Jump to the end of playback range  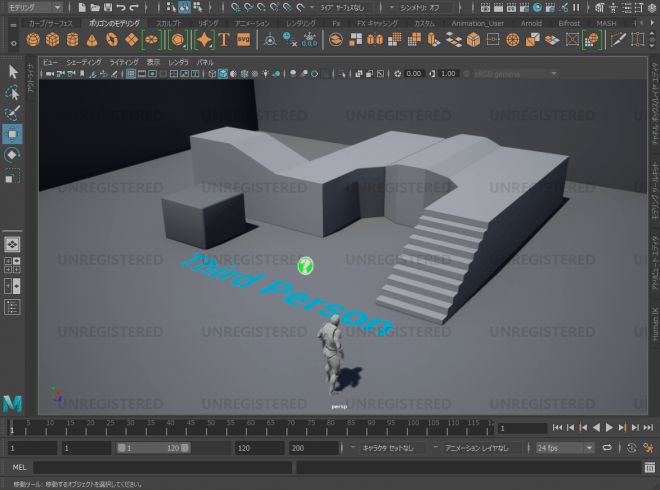coord(649,428)
